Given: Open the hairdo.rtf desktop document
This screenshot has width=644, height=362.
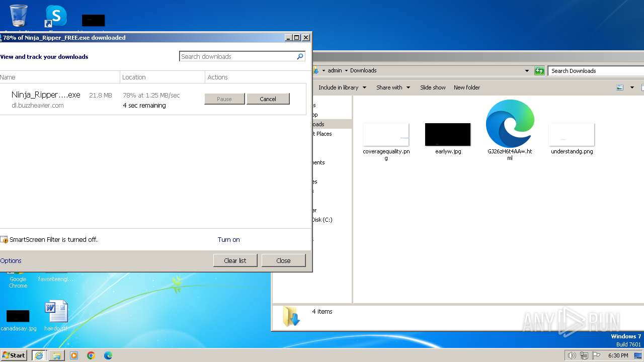Looking at the screenshot, I should click(56, 316).
